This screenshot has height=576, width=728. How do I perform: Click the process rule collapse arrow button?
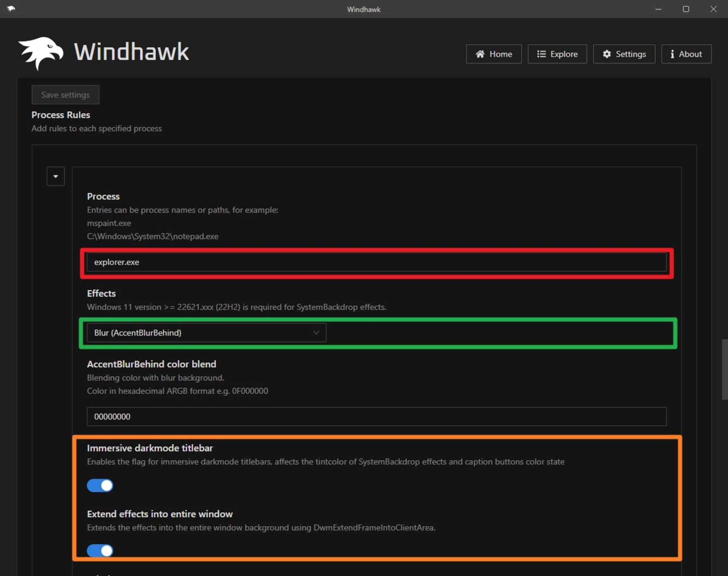coord(56,176)
